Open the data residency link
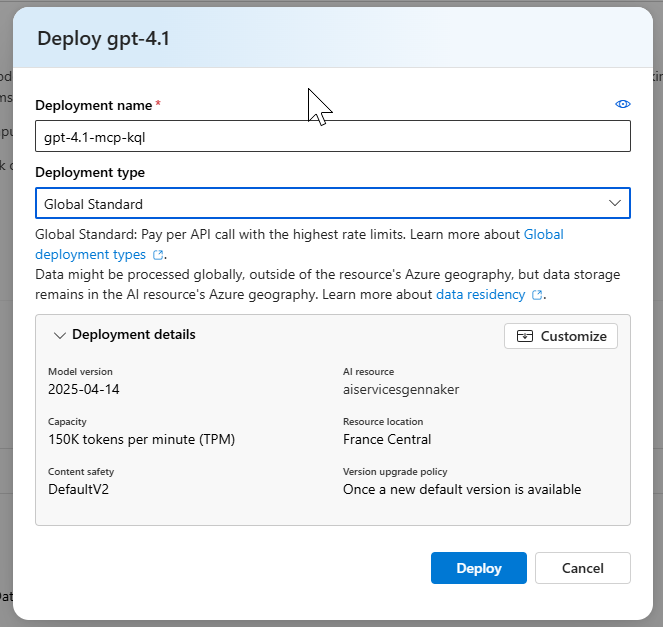663x627 pixels. [481, 295]
